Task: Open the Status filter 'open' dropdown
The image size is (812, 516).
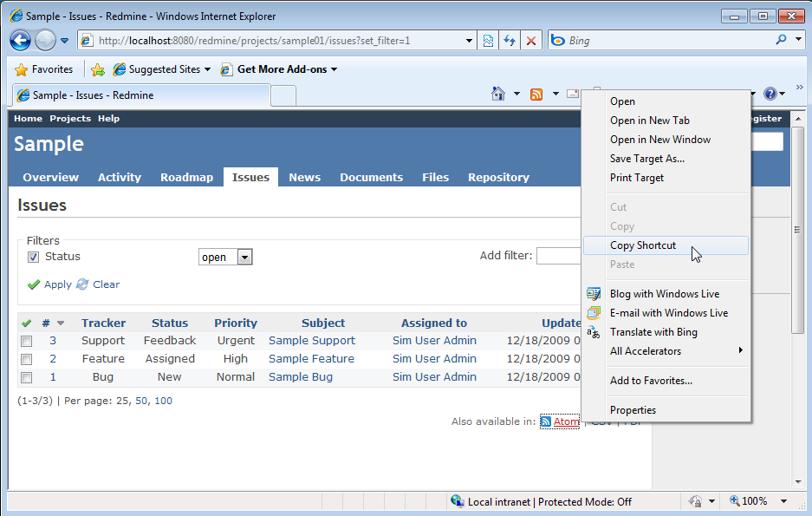Action: point(225,257)
